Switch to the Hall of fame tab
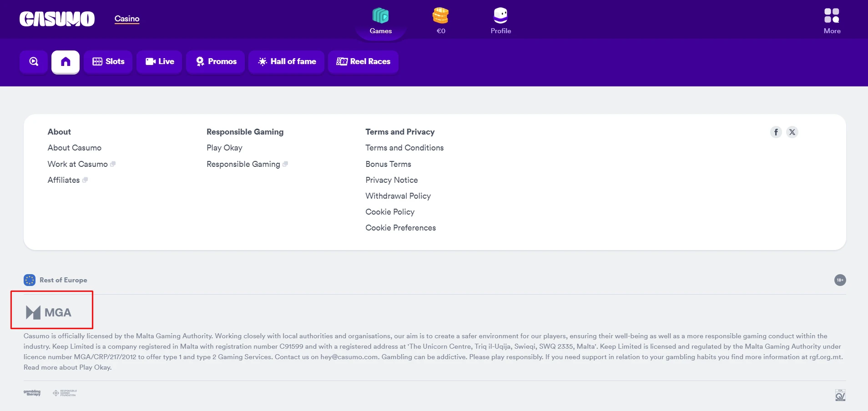Image resolution: width=868 pixels, height=411 pixels. 287,61
